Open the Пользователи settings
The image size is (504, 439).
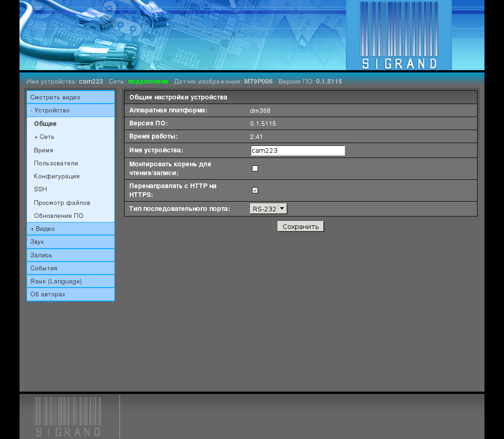[56, 163]
